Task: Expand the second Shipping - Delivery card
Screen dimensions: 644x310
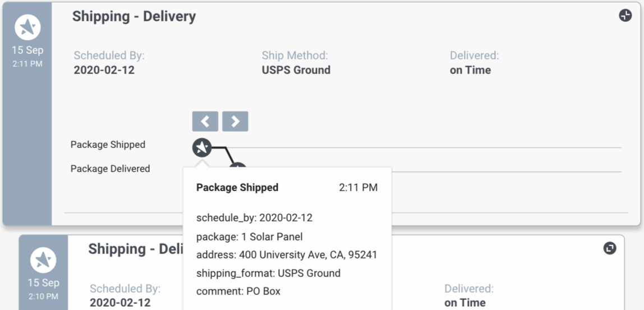Action: 609,248
